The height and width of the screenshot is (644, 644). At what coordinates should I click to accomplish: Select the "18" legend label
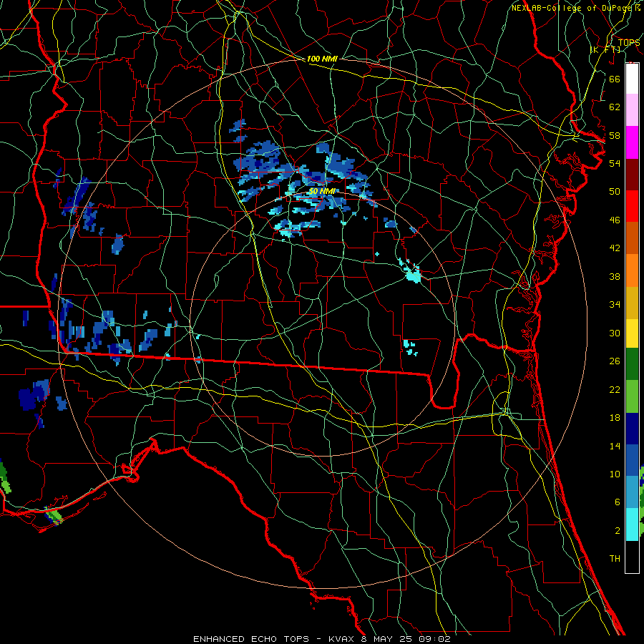pyautogui.click(x=615, y=418)
